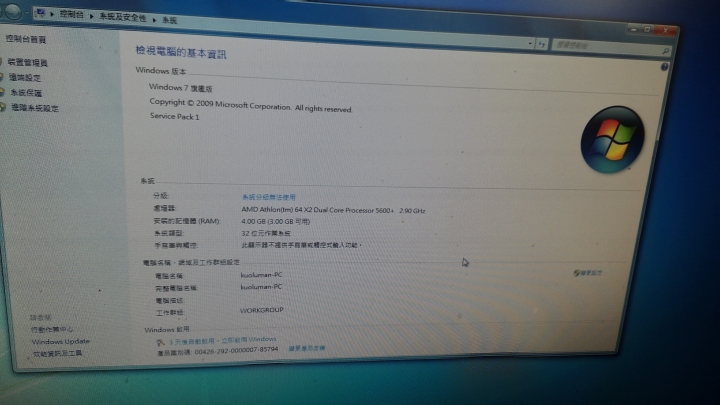Viewport: 720px width, 405px height.
Task: Open 進階系統設定 from the sidebar
Action: point(35,108)
